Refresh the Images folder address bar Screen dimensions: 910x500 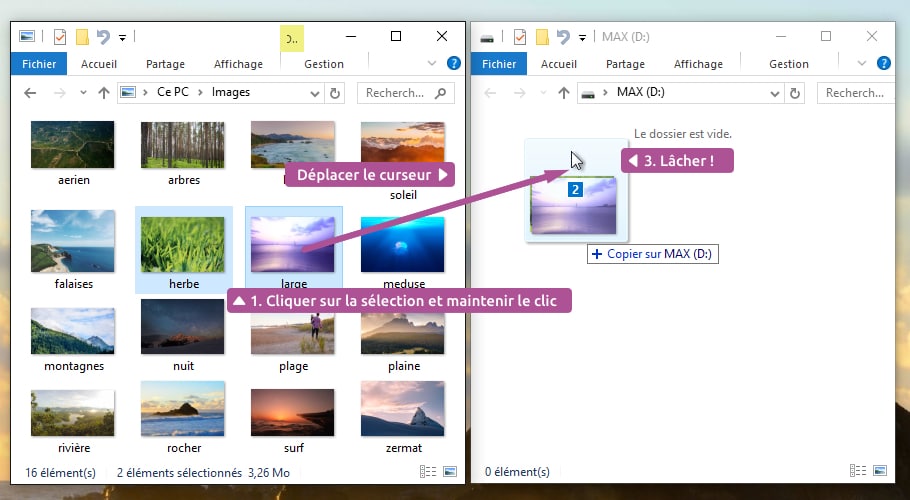tap(335, 93)
